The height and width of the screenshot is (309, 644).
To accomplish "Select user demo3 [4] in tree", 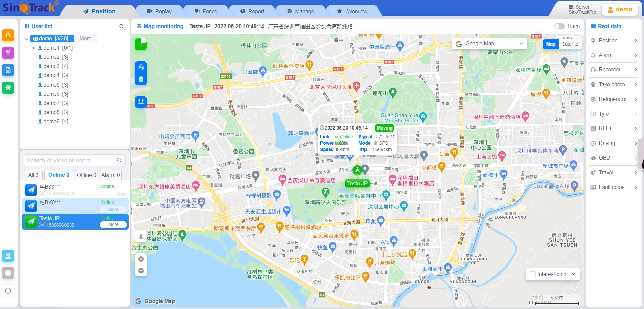I will [53, 66].
